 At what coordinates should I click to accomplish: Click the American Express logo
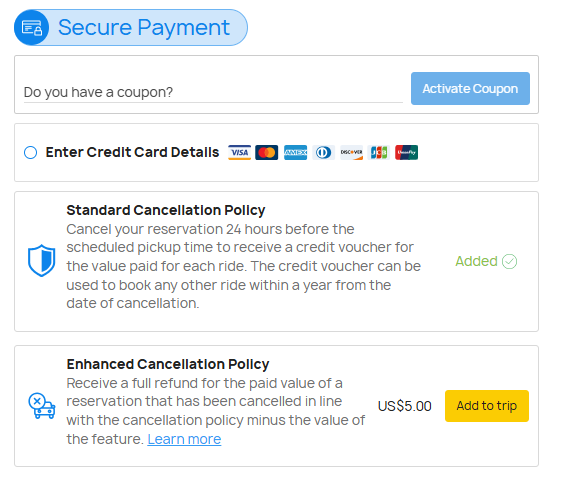pyautogui.click(x=295, y=152)
